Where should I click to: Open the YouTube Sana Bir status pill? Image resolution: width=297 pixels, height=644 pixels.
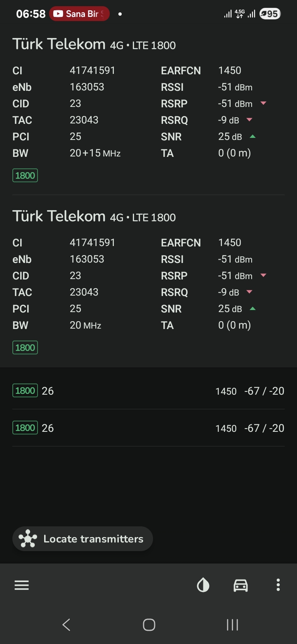[x=79, y=14]
